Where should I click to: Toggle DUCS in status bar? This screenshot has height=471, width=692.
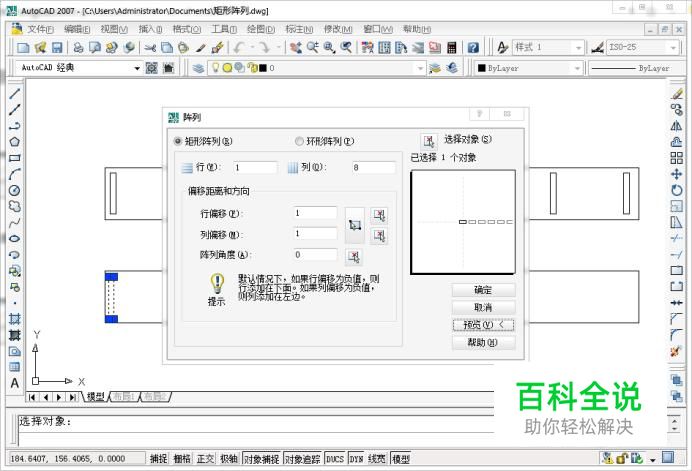pyautogui.click(x=335, y=459)
